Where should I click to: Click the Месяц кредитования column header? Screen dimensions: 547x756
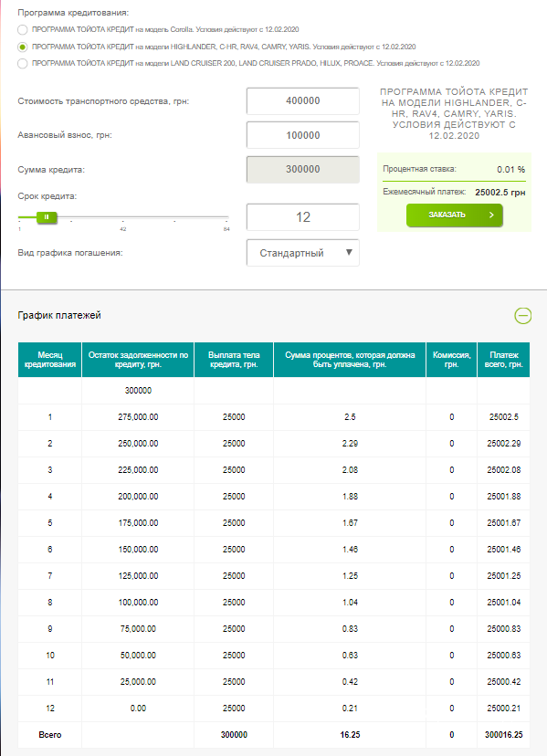point(49,360)
